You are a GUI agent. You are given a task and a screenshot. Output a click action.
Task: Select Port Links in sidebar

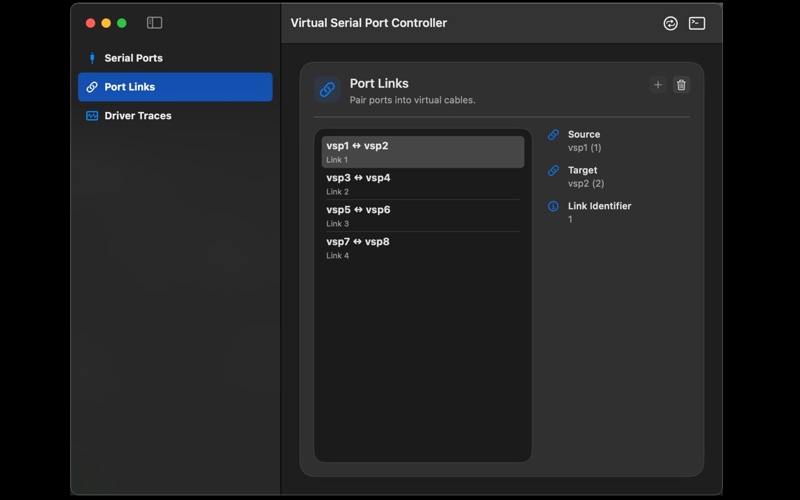tap(175, 87)
